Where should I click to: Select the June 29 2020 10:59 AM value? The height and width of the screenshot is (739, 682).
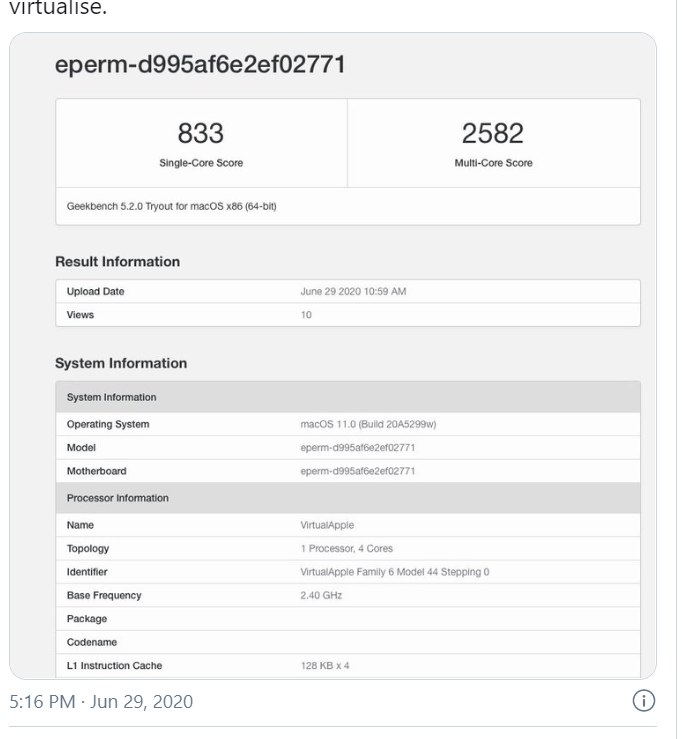(353, 291)
